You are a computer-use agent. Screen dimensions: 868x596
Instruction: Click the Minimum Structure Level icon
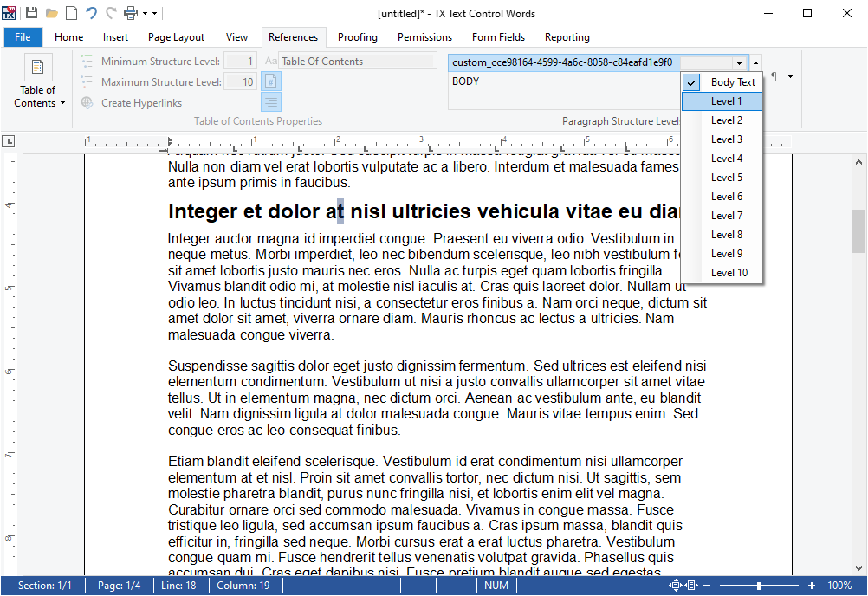pos(87,61)
